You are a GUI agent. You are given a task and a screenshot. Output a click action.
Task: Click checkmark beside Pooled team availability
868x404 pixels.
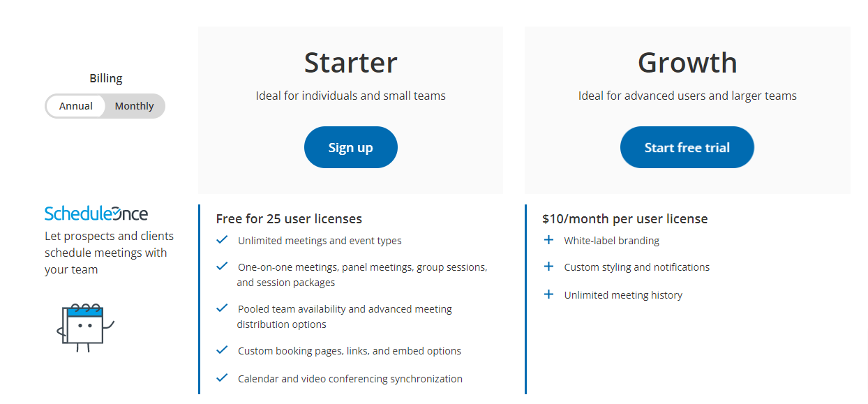pyautogui.click(x=222, y=308)
